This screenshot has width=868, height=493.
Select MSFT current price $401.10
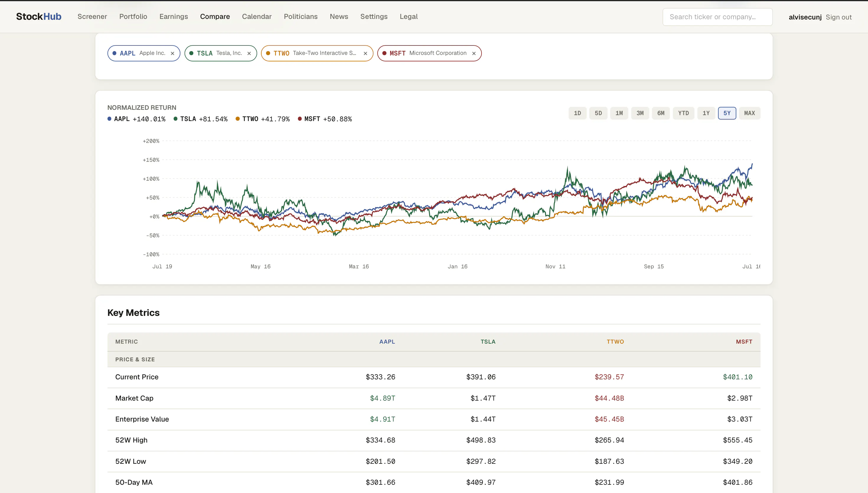pos(738,377)
